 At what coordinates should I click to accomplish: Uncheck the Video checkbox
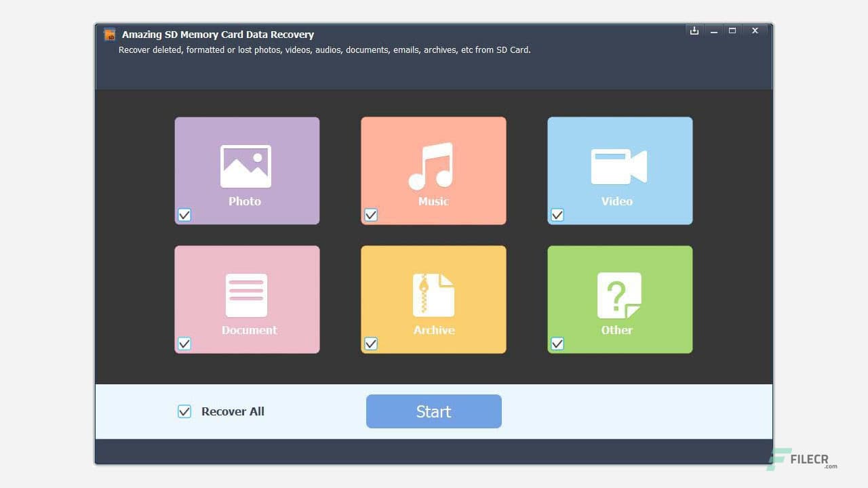557,215
